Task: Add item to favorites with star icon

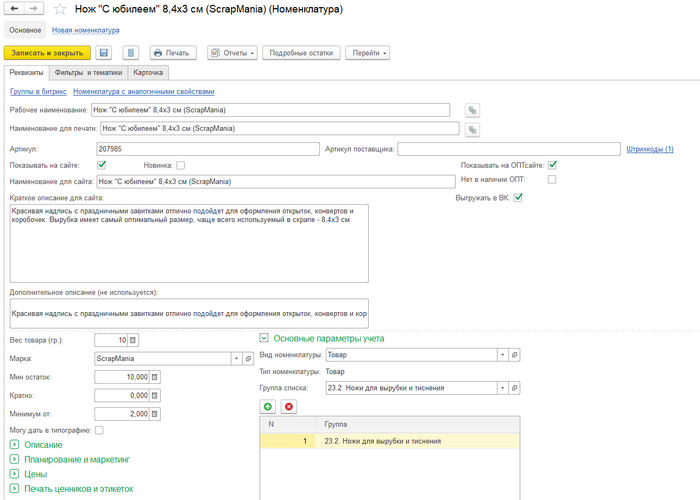Action: pos(62,9)
